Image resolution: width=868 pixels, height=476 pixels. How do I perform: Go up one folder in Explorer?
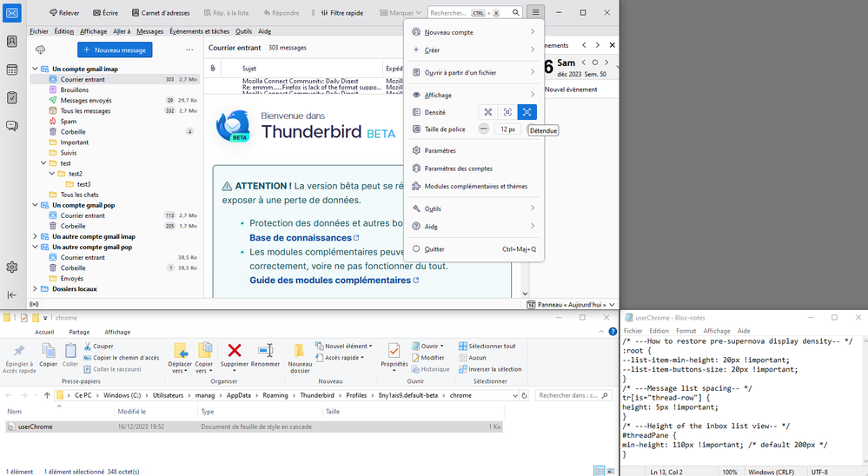(x=47, y=396)
